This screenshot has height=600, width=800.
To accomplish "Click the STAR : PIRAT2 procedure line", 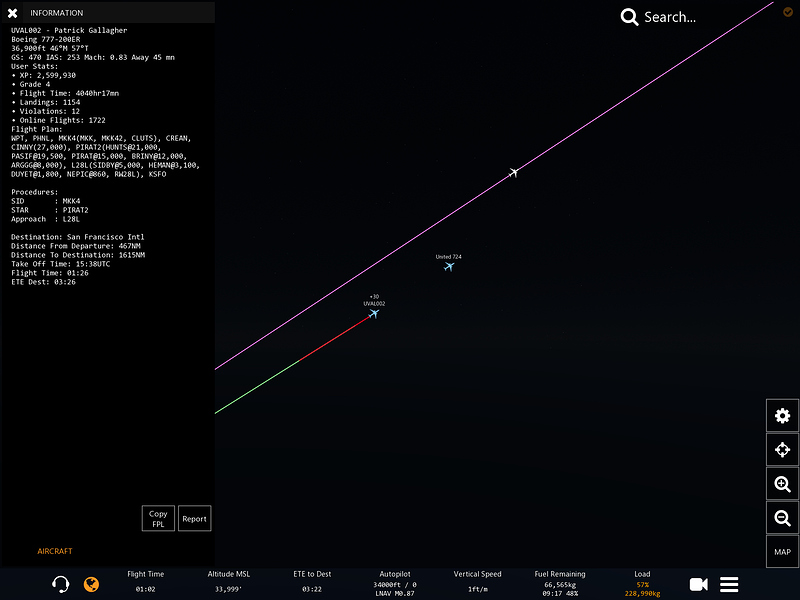I will click(50, 210).
